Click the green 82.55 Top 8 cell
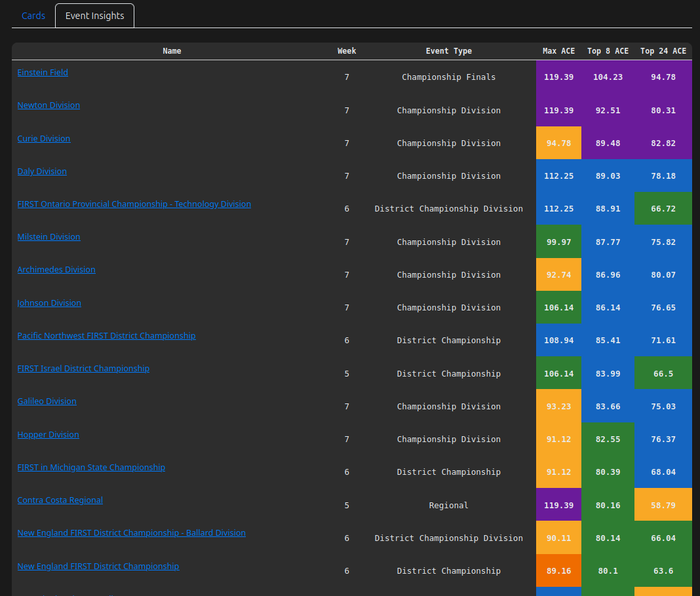 (x=608, y=439)
